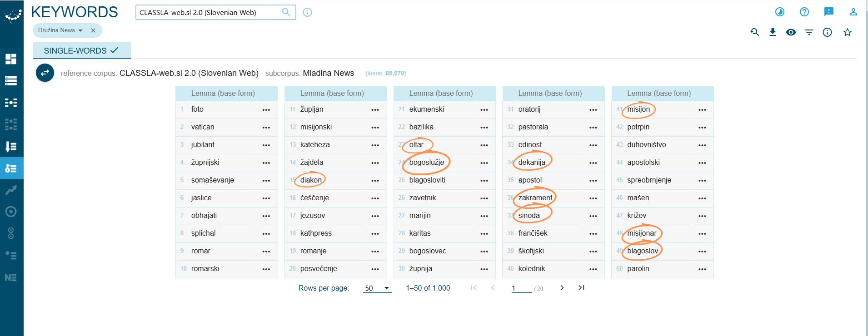Open the N-grams sidebar icon
The image size is (868, 336).
pos(11,277)
